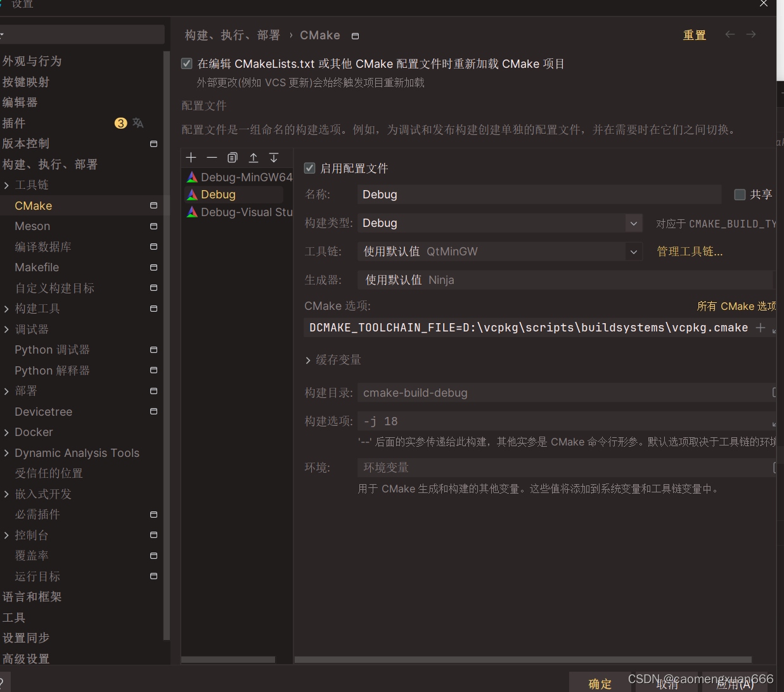Click the 重置 link at the top right
This screenshot has height=692, width=784.
tap(694, 35)
